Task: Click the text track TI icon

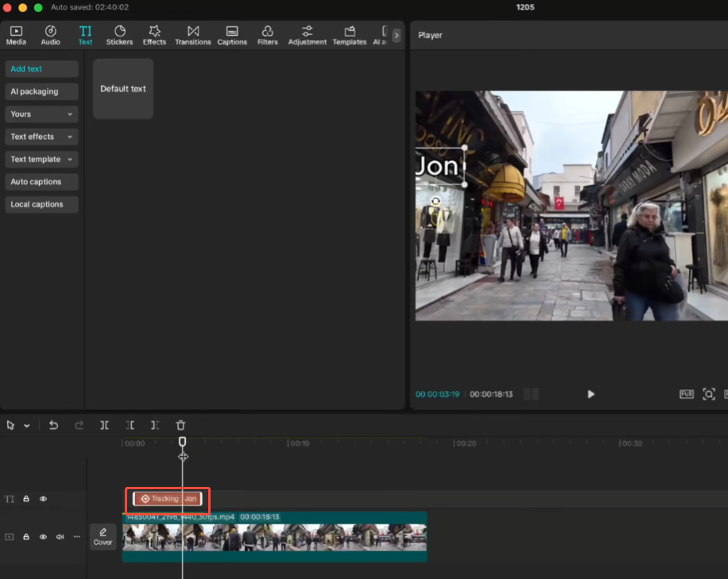Action: (x=10, y=499)
